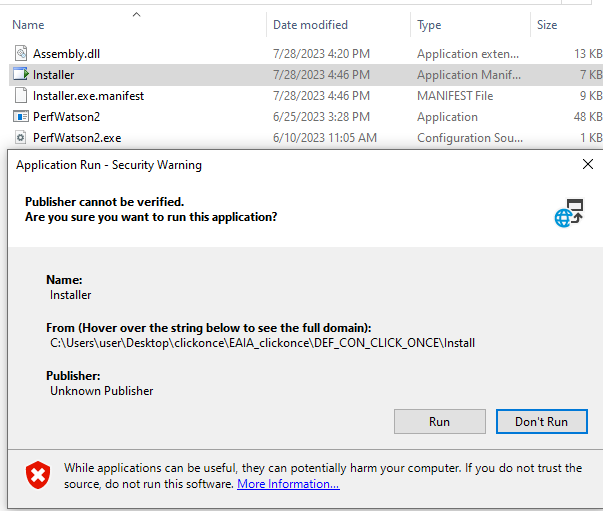The width and height of the screenshot is (603, 511).
Task: Open the More Information link
Action: (x=288, y=484)
